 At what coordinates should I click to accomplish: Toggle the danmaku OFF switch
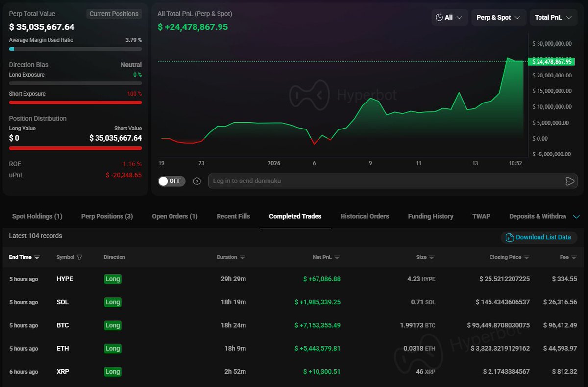click(170, 181)
